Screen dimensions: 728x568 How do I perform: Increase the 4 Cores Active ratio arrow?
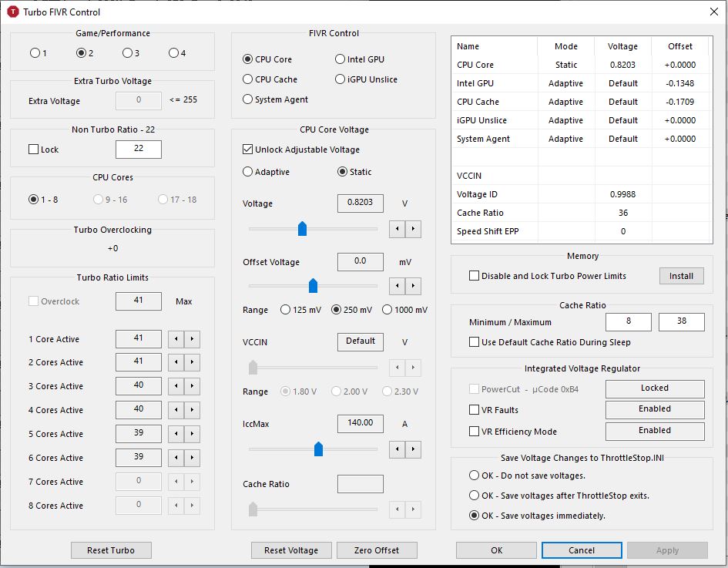tap(193, 410)
